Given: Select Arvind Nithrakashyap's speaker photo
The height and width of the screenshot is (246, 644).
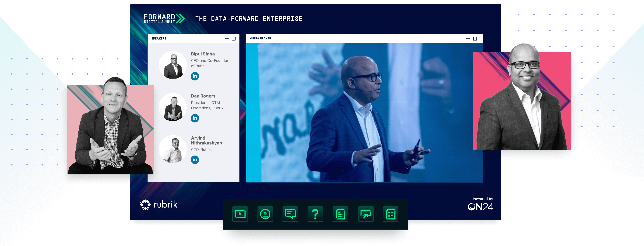Looking at the screenshot, I should pyautogui.click(x=173, y=149).
